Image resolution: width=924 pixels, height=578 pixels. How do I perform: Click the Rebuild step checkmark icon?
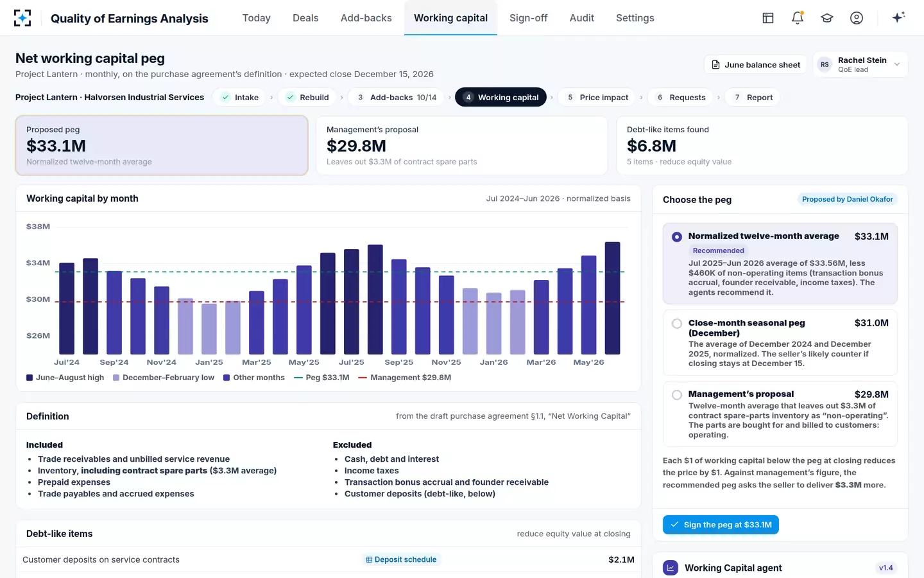click(291, 98)
